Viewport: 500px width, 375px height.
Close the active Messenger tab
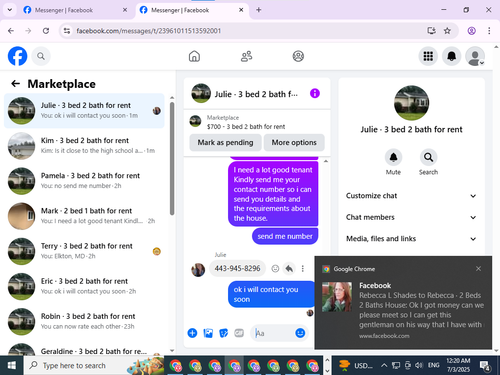[241, 10]
